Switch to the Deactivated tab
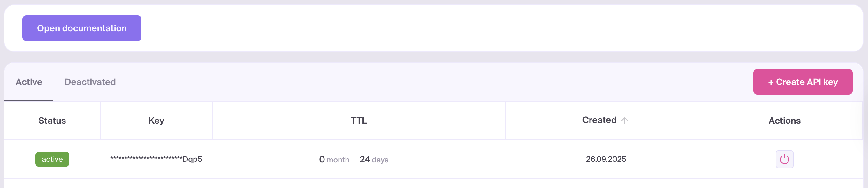 [90, 82]
